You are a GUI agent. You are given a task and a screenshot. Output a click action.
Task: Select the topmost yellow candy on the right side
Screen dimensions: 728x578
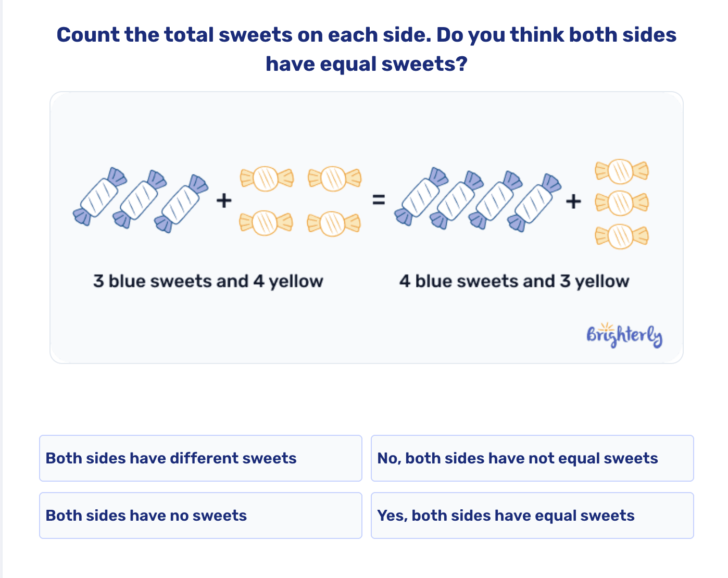621,172
